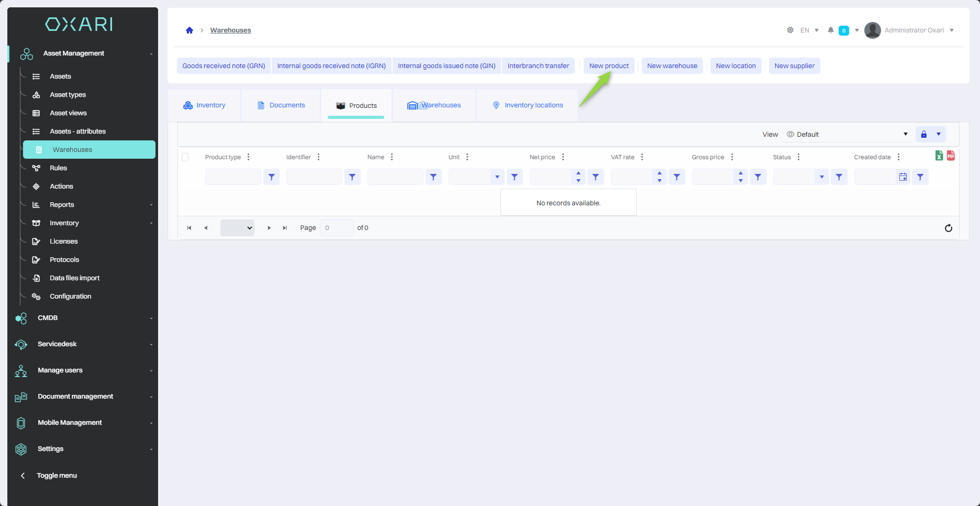The image size is (980, 506).
Task: Export the table to PDF
Action: click(951, 156)
